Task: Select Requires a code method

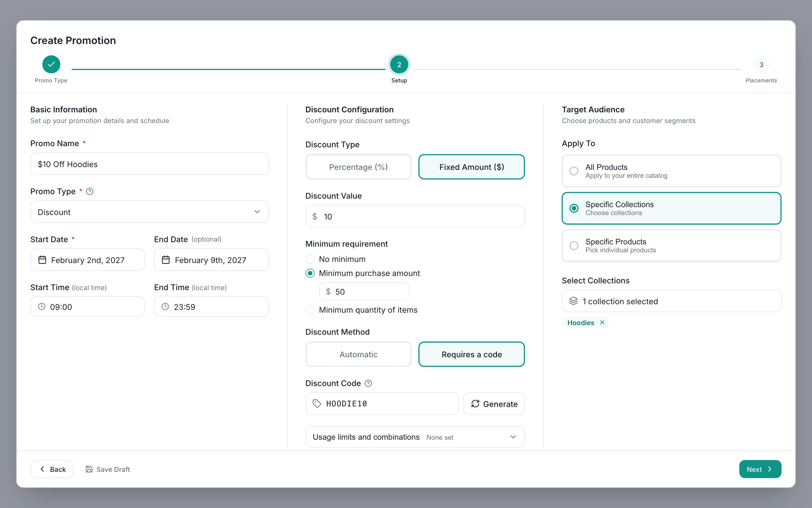Action: pyautogui.click(x=471, y=354)
